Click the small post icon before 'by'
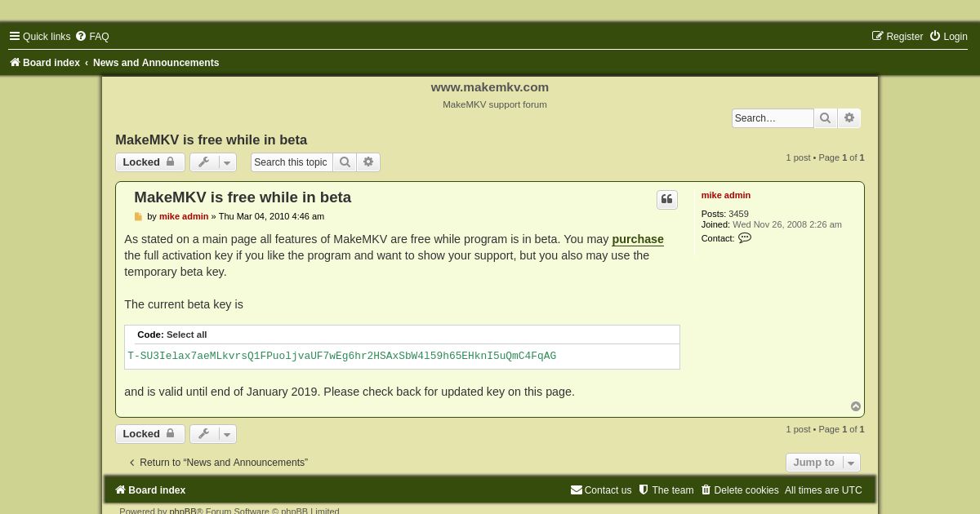The width and height of the screenshot is (980, 514). tap(138, 217)
